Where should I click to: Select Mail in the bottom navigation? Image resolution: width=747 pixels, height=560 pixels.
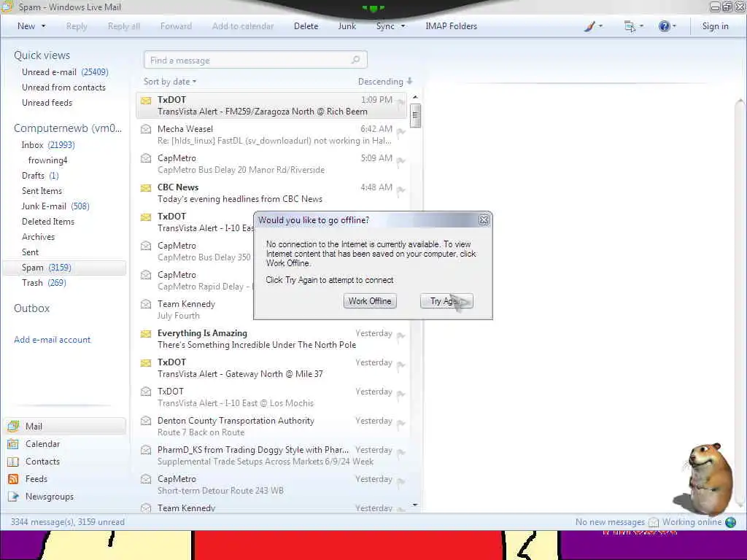coord(64,426)
